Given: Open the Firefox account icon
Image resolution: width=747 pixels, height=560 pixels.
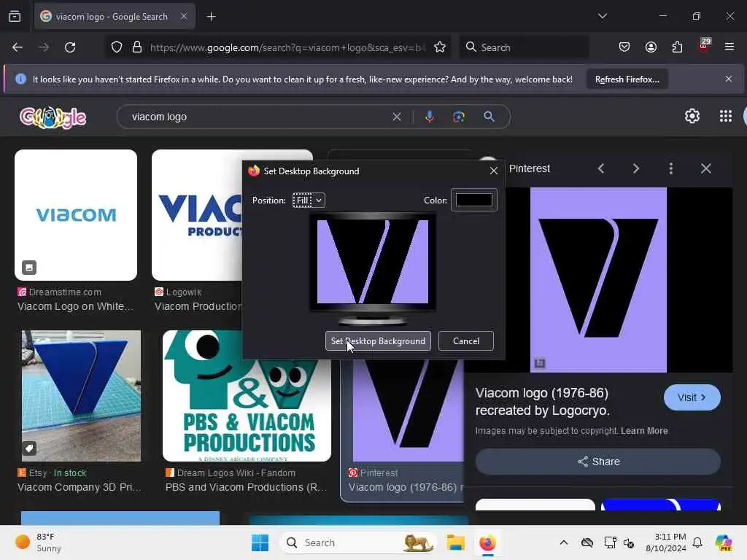Looking at the screenshot, I should coord(651,47).
